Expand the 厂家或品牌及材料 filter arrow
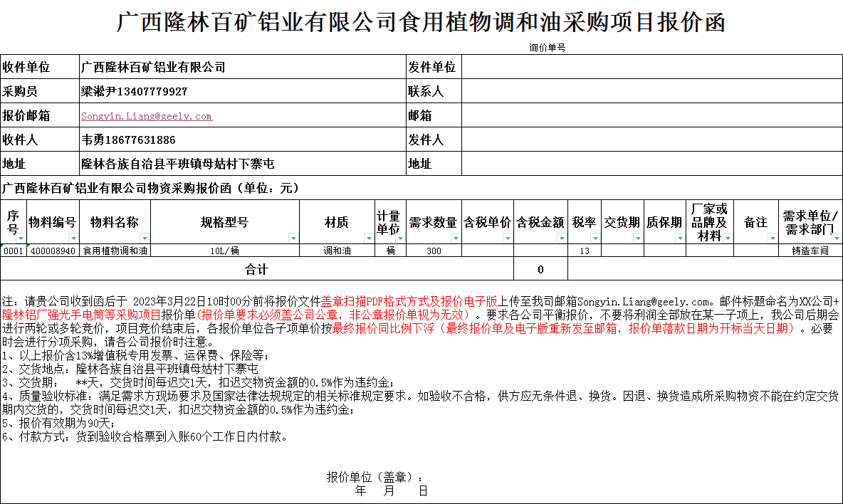 pyautogui.click(x=728, y=238)
